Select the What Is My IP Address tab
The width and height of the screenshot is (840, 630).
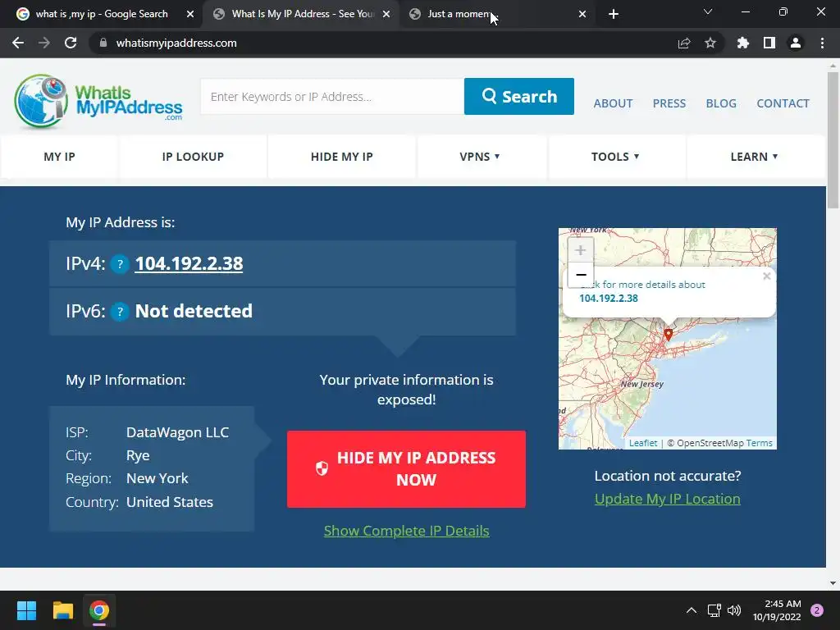click(302, 14)
